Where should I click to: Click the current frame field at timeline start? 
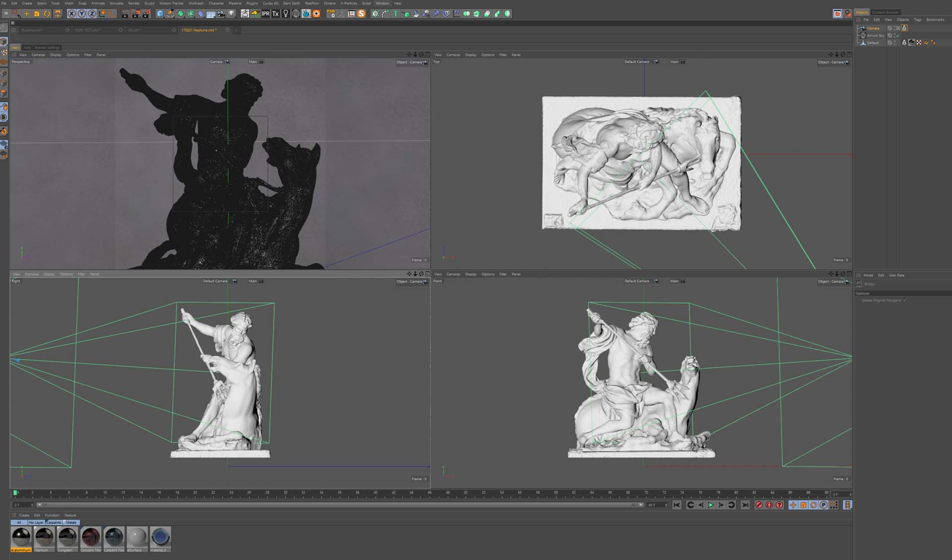coord(23,505)
